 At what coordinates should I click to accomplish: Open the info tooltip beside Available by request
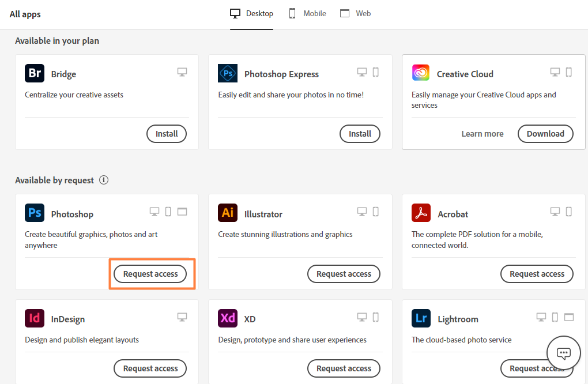(x=104, y=180)
